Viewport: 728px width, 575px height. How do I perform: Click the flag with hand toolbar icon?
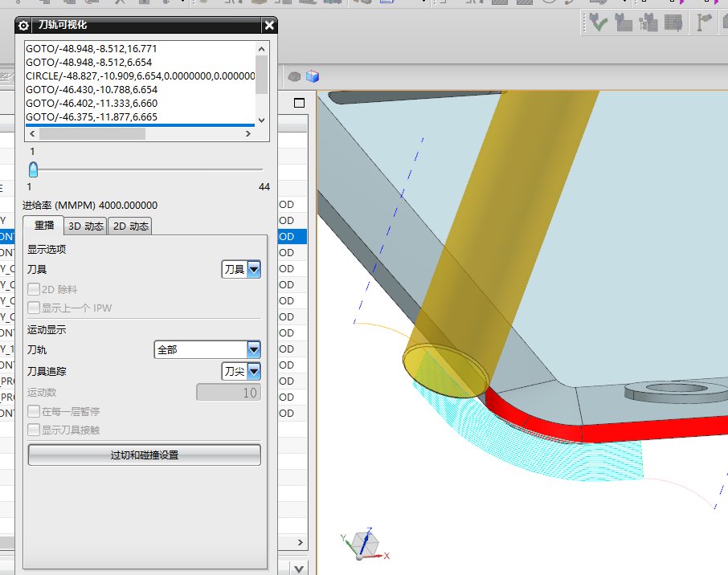pyautogui.click(x=705, y=22)
